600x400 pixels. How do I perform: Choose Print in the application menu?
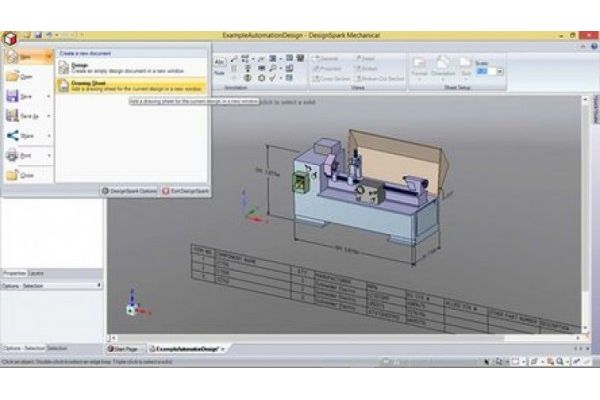pos(24,155)
